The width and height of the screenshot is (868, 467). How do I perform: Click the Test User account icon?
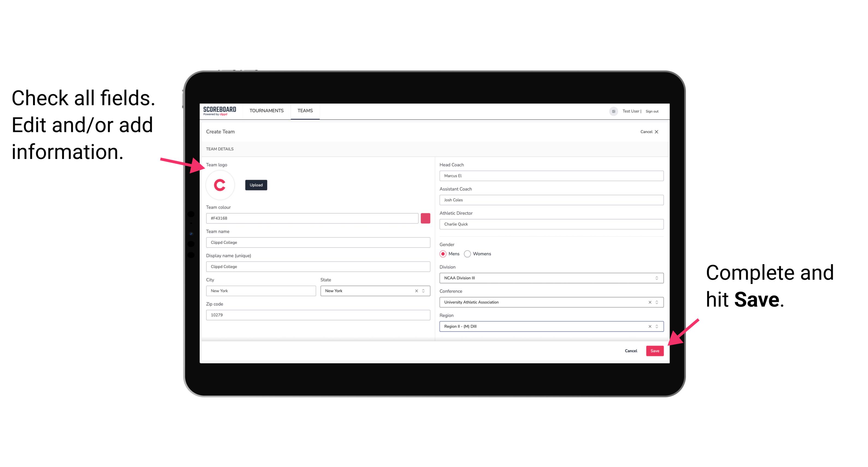(612, 111)
